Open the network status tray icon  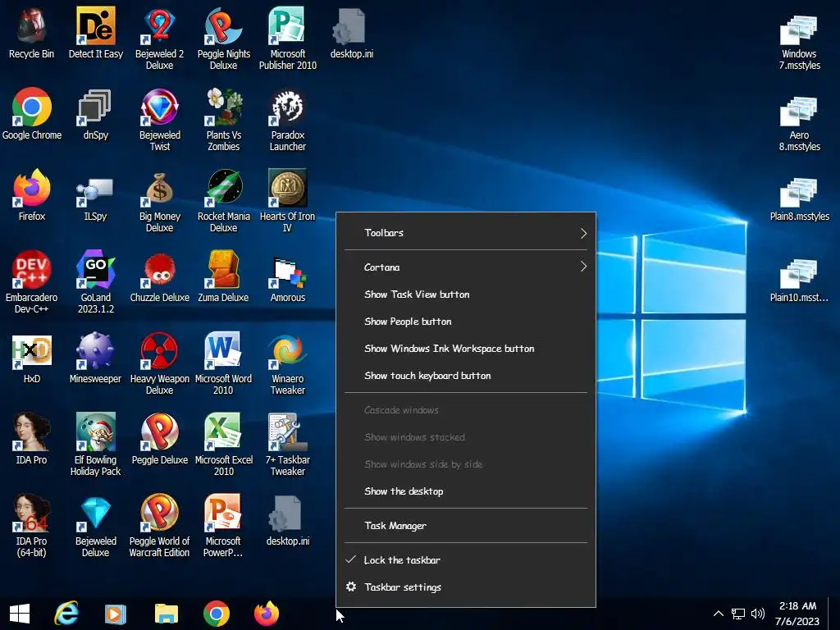(x=738, y=614)
